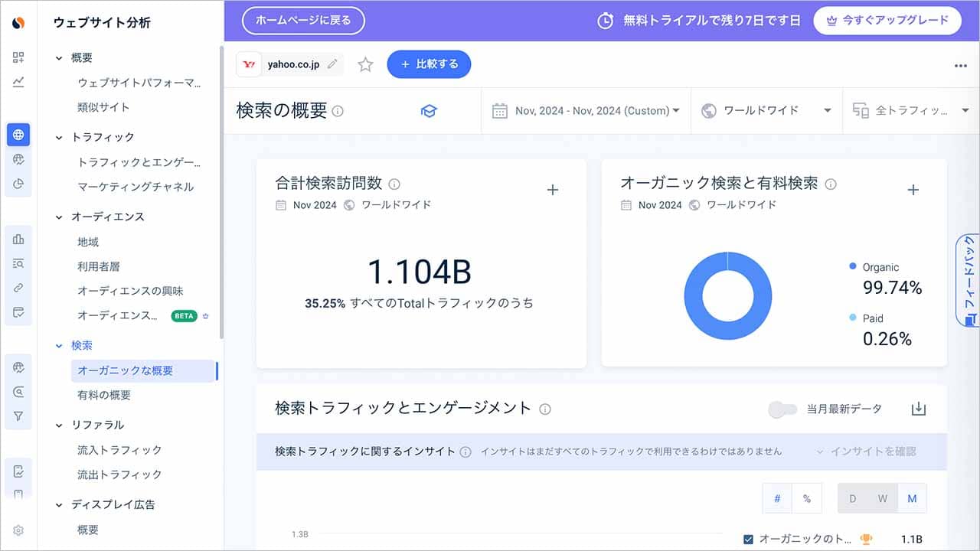Open ウェブサイトパフォーマ... menu item
This screenshot has width=980, height=551.
click(139, 83)
